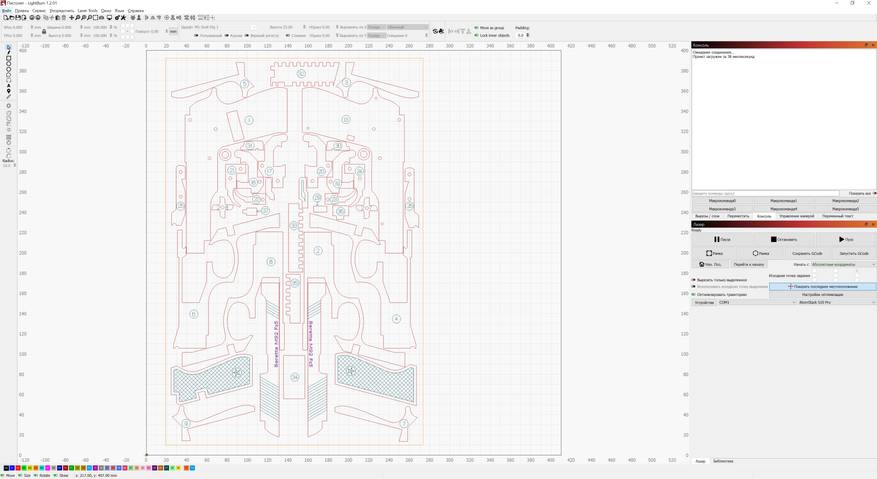Switch to the Вырезы / слои tab

tap(707, 216)
